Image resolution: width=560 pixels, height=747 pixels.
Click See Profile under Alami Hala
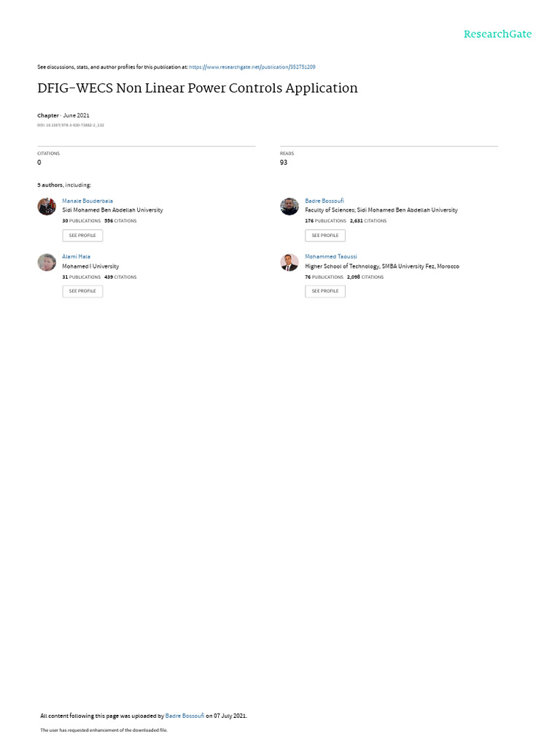(82, 291)
